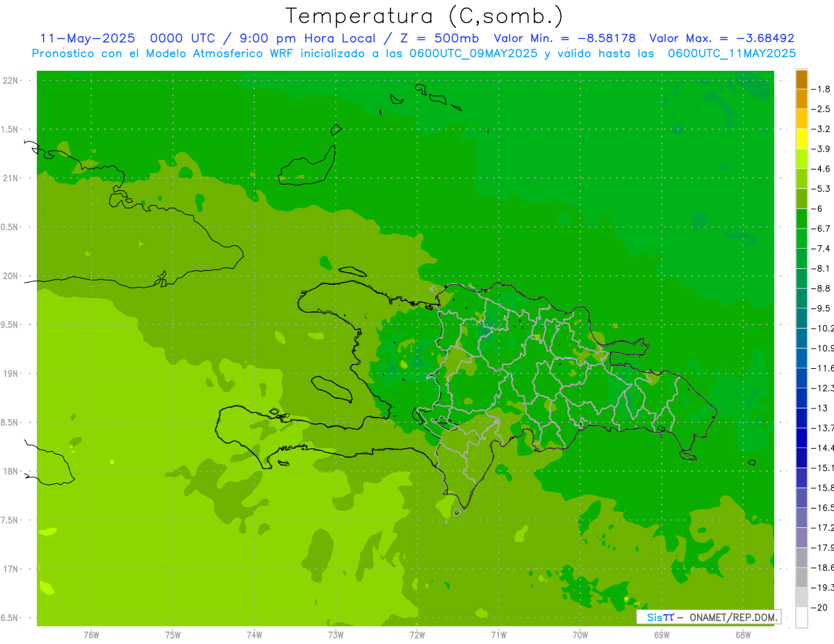The image size is (834, 644).
Task: Click the '-6.7' color scale value
Action: (x=820, y=229)
